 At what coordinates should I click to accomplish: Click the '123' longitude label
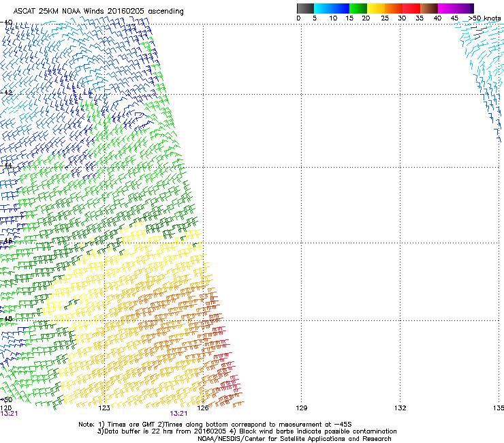tap(104, 408)
